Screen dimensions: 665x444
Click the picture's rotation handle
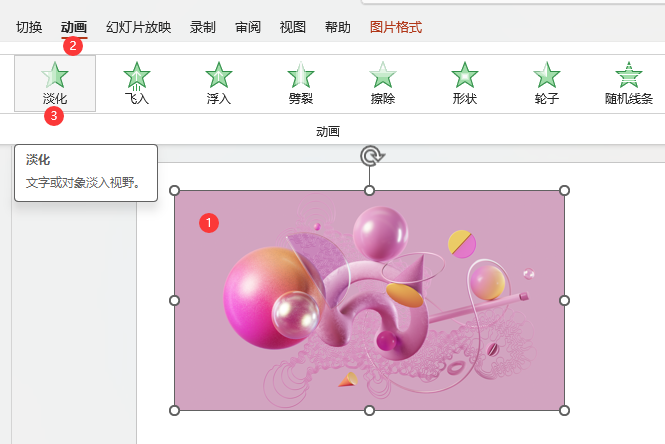click(x=372, y=156)
